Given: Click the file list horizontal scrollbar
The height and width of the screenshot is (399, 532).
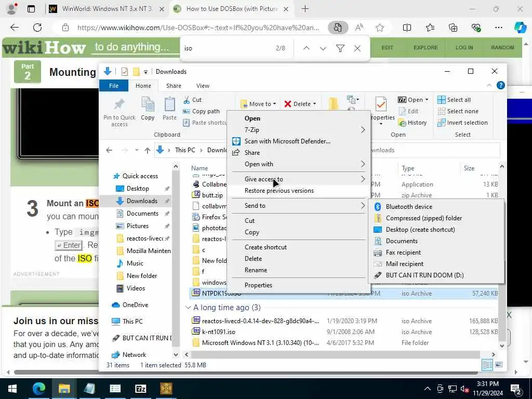Looking at the screenshot, I should coord(335,354).
